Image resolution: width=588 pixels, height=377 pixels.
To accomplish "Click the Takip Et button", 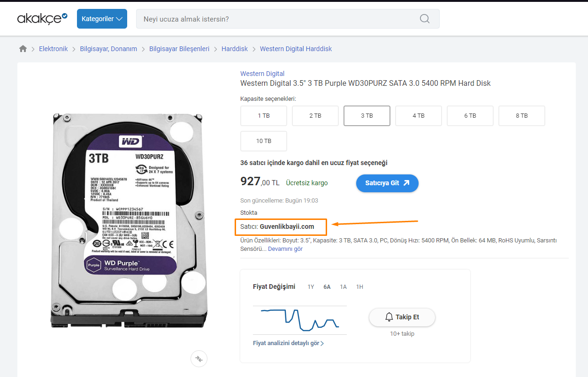I will [x=402, y=317].
